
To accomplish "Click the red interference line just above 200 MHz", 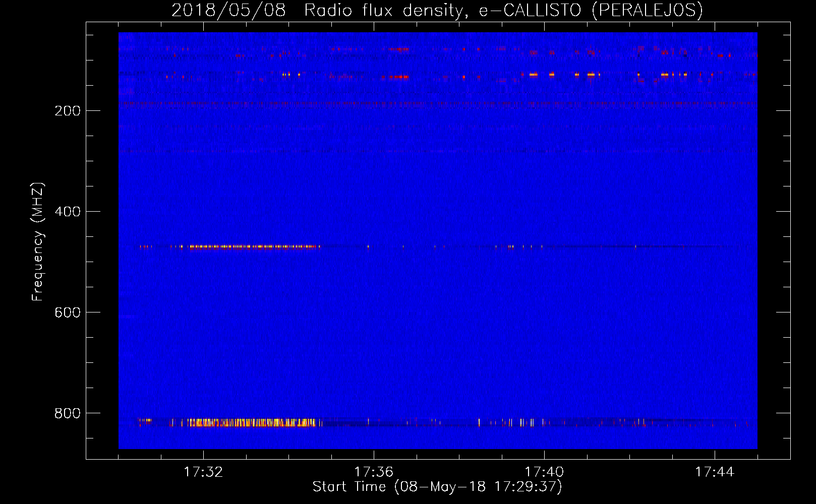I will click(x=438, y=103).
